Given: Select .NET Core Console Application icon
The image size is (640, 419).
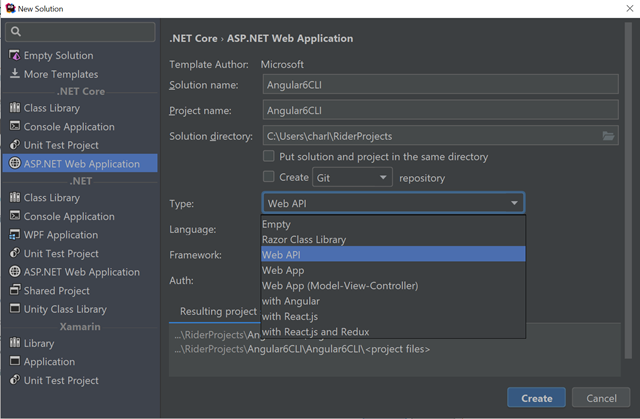Looking at the screenshot, I should point(15,126).
